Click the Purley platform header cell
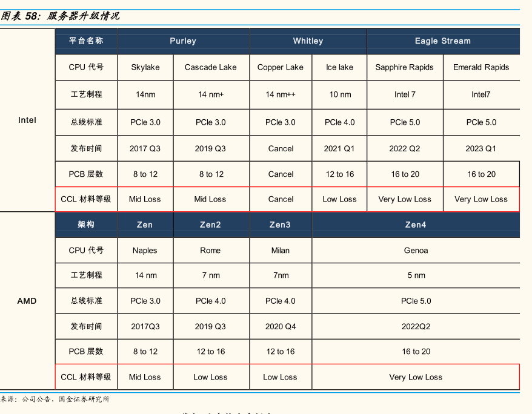 pyautogui.click(x=183, y=41)
